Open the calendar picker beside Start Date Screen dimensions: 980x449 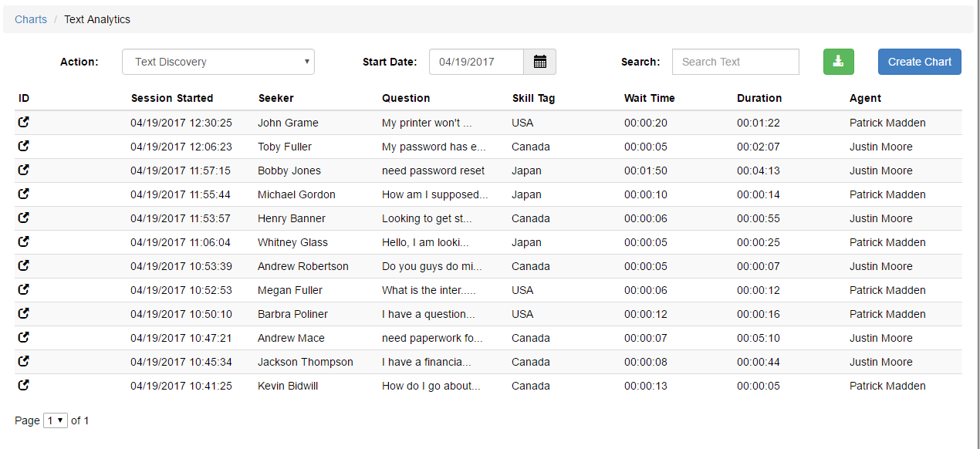click(x=540, y=62)
